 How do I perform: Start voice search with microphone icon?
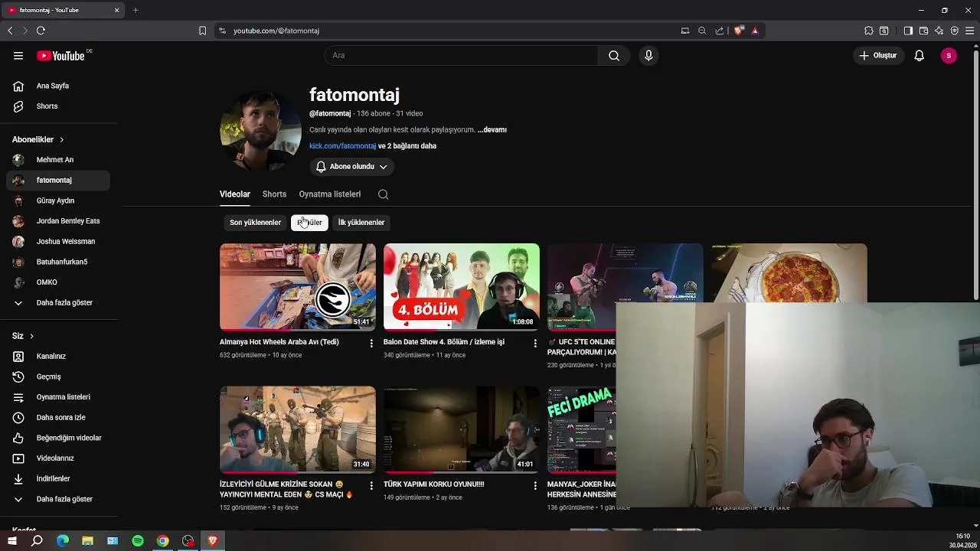point(648,55)
